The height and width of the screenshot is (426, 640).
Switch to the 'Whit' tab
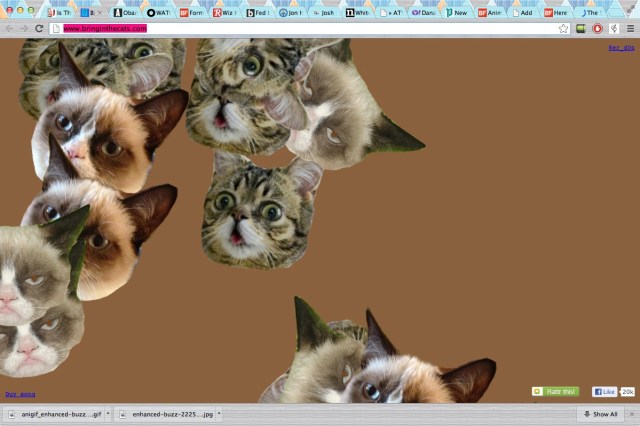tap(357, 13)
